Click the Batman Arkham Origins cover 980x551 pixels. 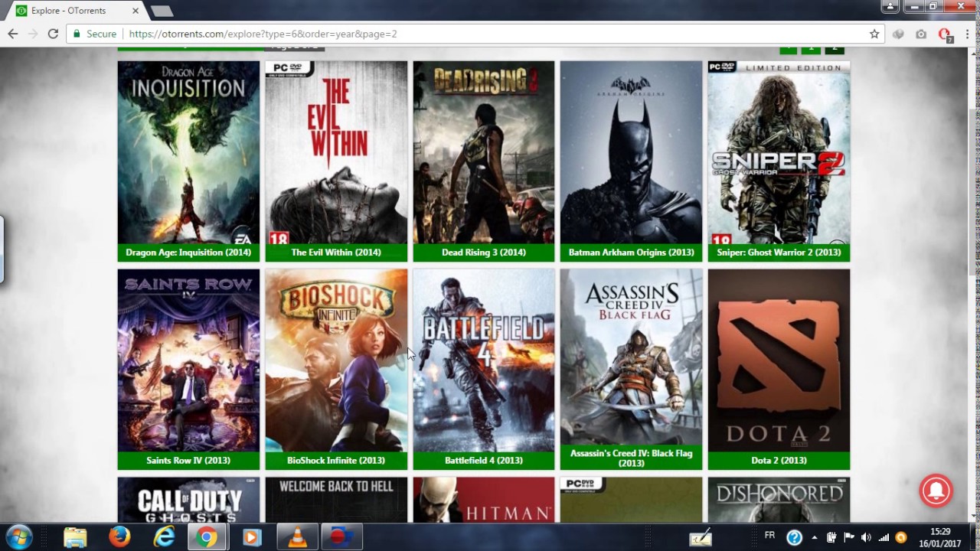[x=631, y=152]
